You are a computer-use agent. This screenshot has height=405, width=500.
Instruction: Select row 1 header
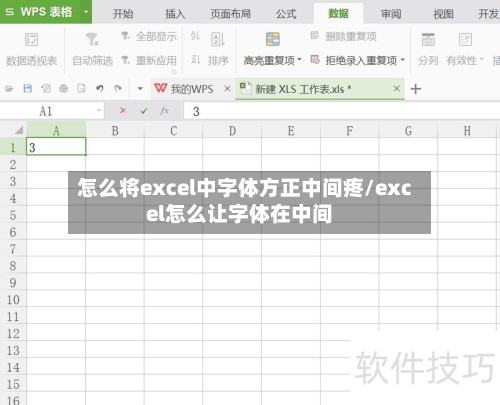13,147
